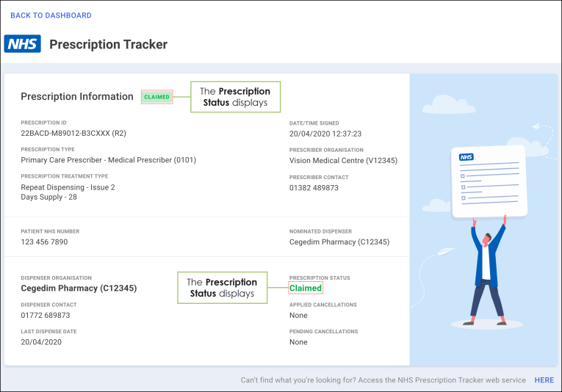The height and width of the screenshot is (392, 562).
Task: Go back via BACK TO DASHBOARD link
Action: coord(51,15)
